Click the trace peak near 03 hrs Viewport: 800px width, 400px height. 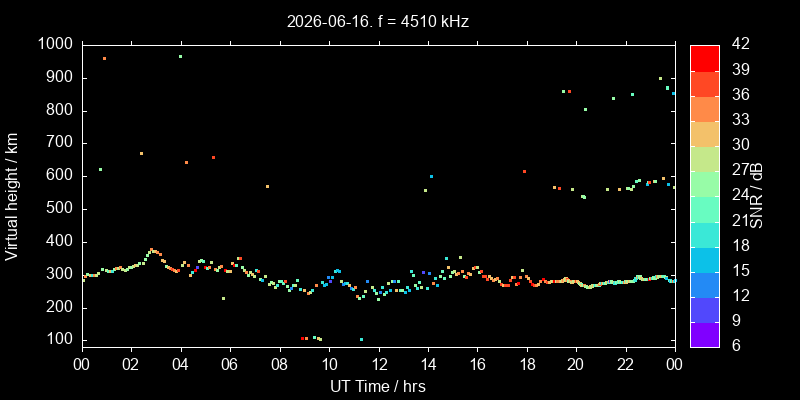[x=151, y=249]
